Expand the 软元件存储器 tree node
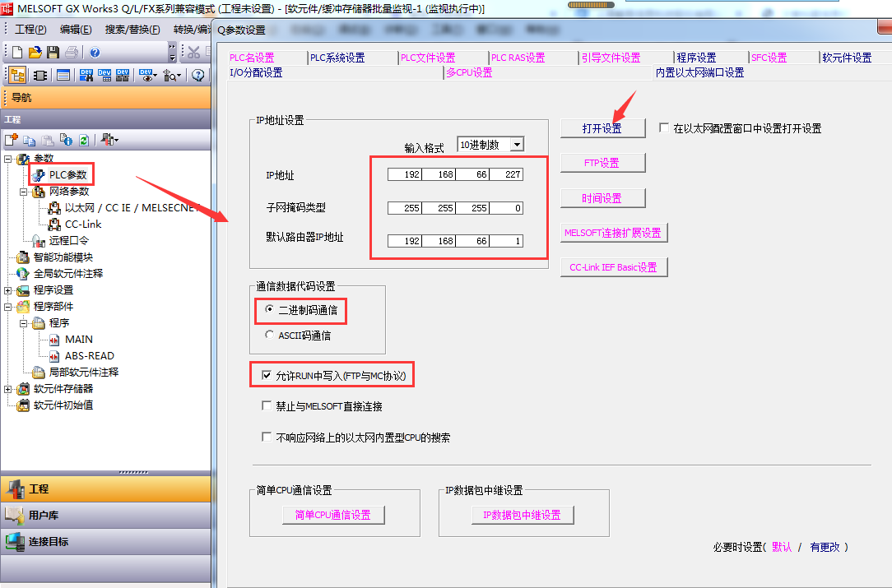Viewport: 892px width, 588px height. (x=8, y=390)
